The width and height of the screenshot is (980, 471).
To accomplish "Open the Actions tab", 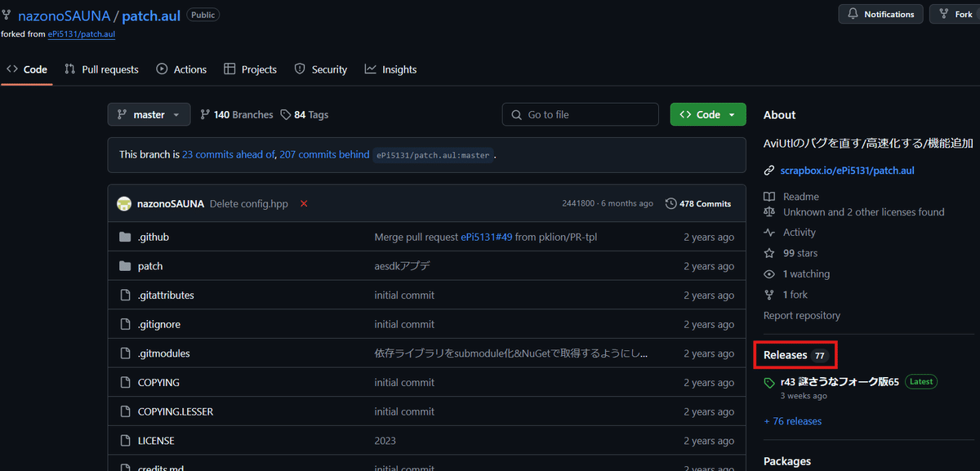I will point(181,69).
